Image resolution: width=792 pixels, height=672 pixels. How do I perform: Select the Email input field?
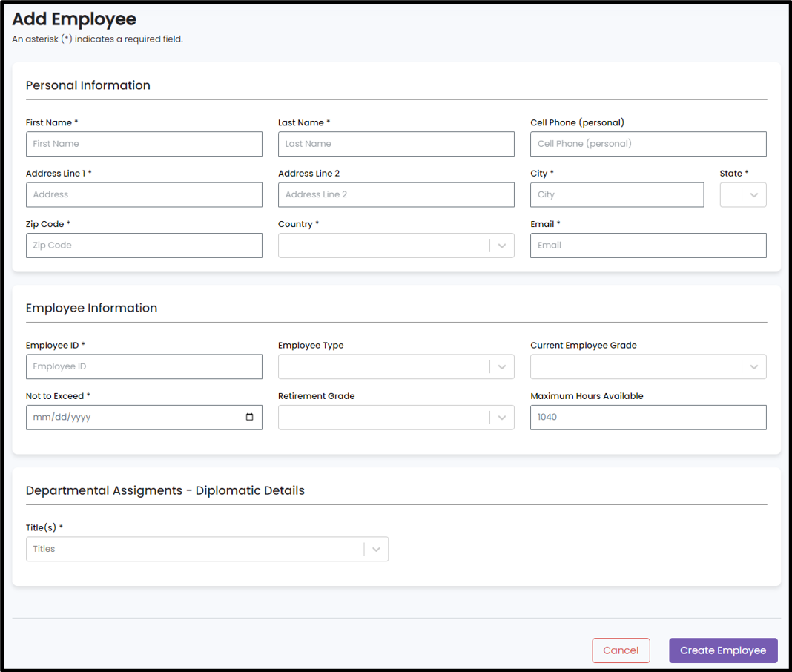(x=648, y=246)
